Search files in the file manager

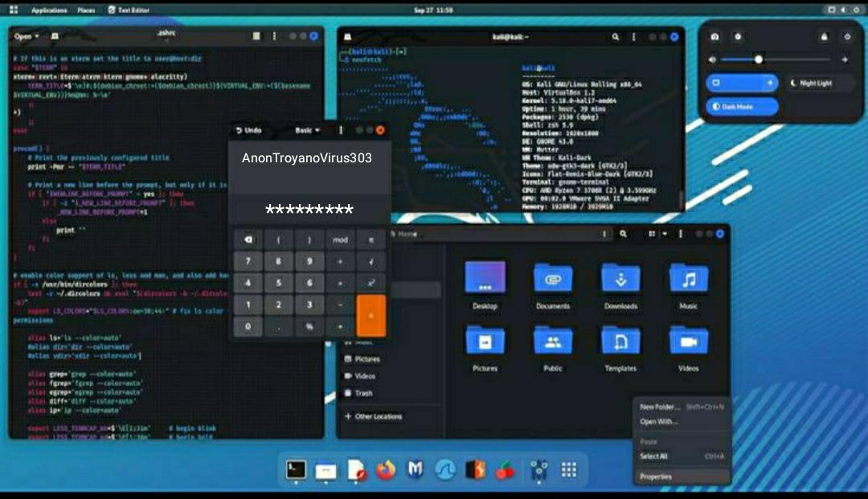(624, 234)
